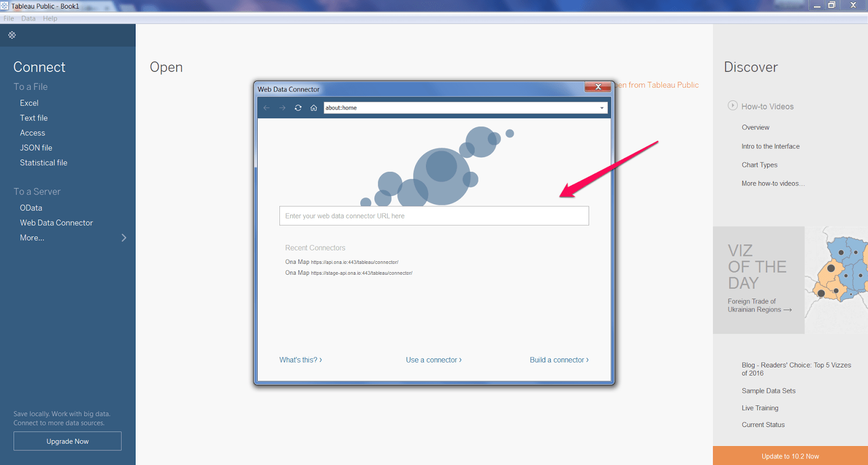Connect to an Excel file
This screenshot has width=868, height=465.
(x=29, y=103)
